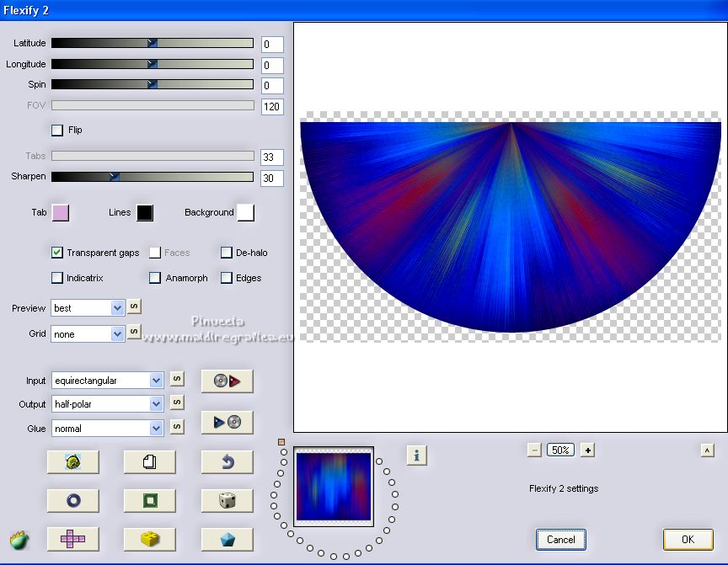Image resolution: width=728 pixels, height=565 pixels.
Task: Open the Preview quality dropdown
Action: [x=88, y=308]
